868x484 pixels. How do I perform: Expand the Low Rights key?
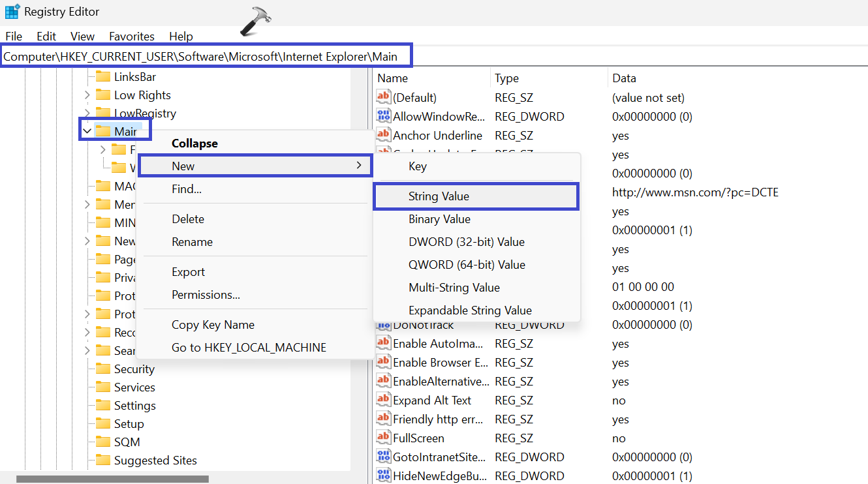pos(87,95)
